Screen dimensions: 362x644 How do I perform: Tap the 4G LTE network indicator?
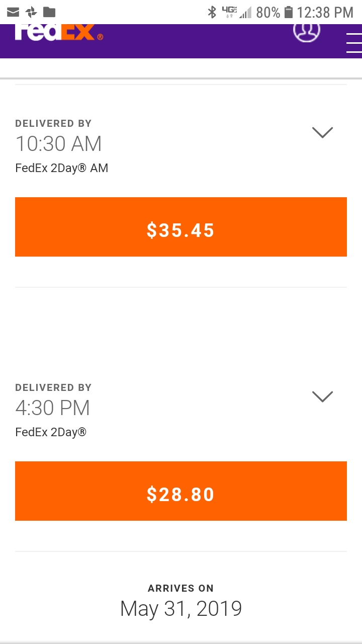[229, 12]
